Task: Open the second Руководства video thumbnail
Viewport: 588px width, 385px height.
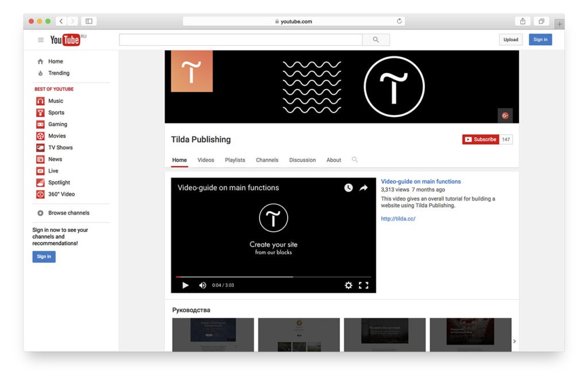Action: pos(299,335)
